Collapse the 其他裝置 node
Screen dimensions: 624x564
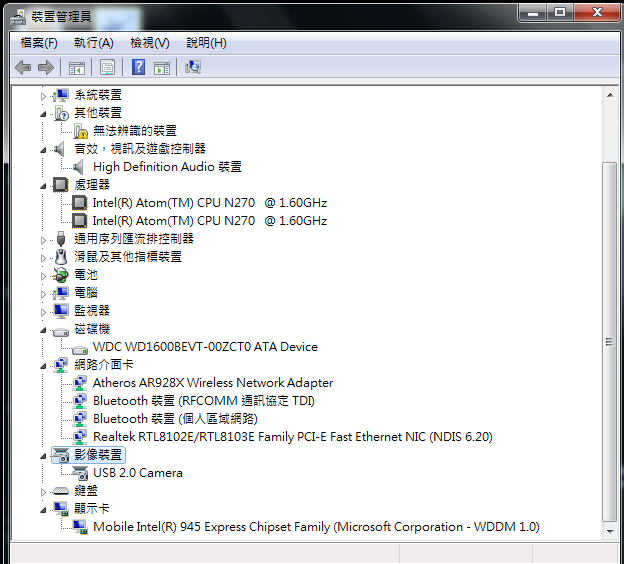[x=43, y=114]
